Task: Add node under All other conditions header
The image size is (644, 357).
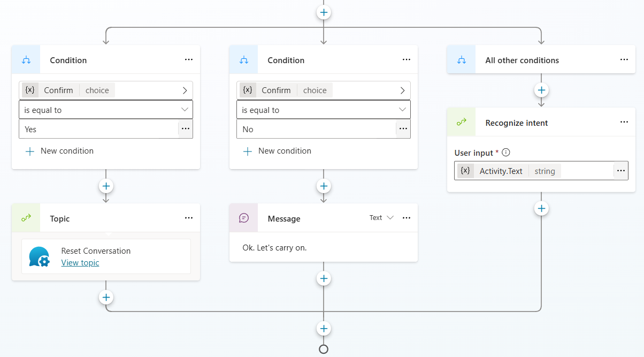Action: click(542, 90)
